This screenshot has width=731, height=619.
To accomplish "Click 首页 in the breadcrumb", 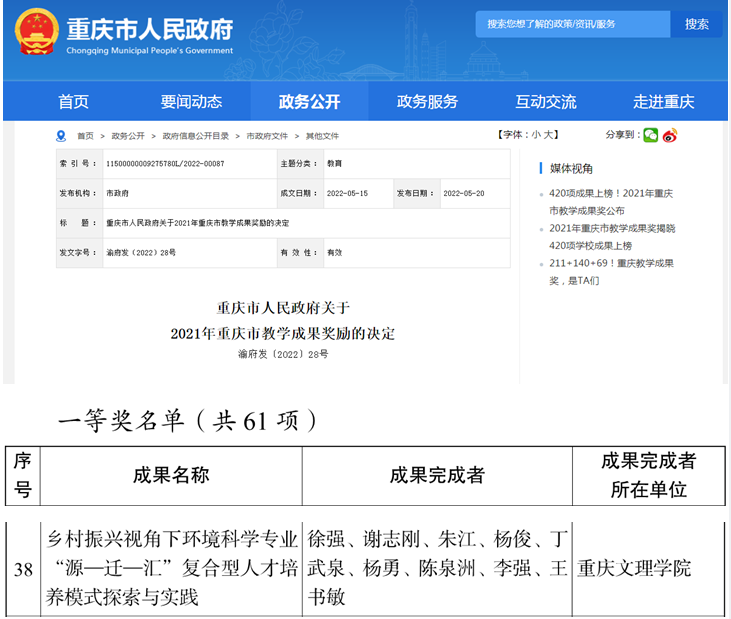I will (85, 136).
